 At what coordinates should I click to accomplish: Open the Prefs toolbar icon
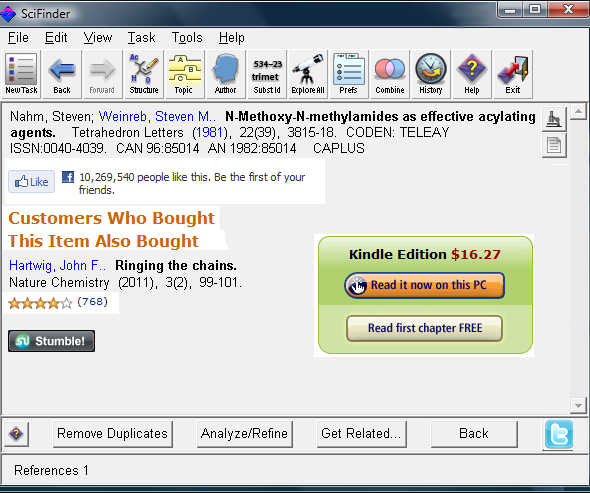(349, 74)
